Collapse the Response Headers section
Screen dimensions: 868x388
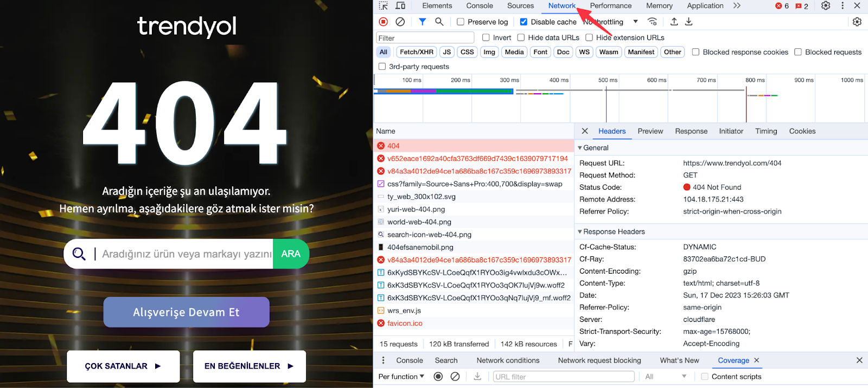[x=580, y=232]
